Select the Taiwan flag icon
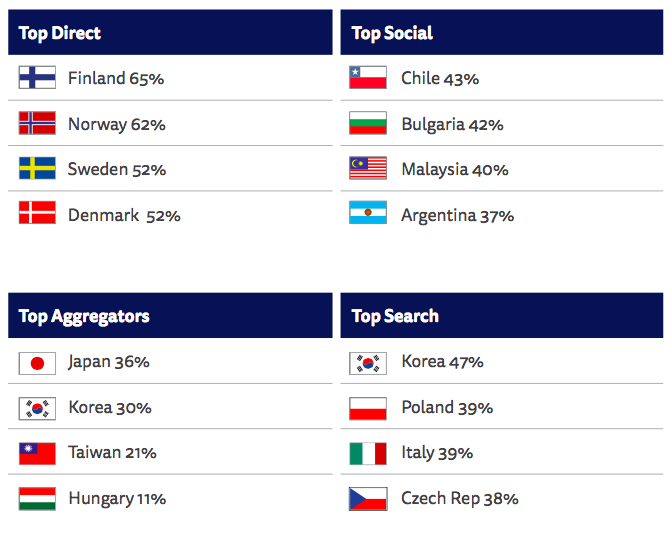 (37, 452)
